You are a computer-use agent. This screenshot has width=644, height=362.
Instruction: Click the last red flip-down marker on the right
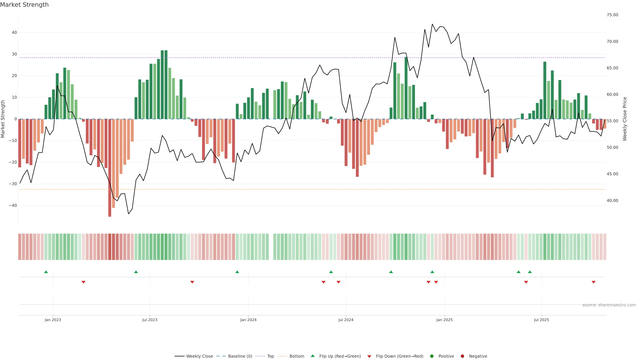click(594, 282)
